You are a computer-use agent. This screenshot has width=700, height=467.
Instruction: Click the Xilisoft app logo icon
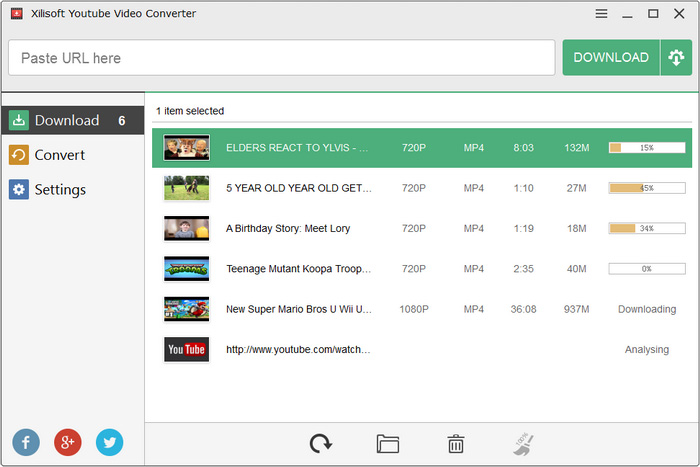17,14
